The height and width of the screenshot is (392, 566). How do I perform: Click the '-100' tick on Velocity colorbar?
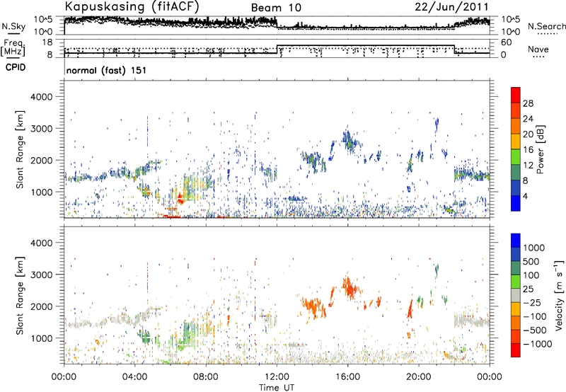[x=535, y=316]
